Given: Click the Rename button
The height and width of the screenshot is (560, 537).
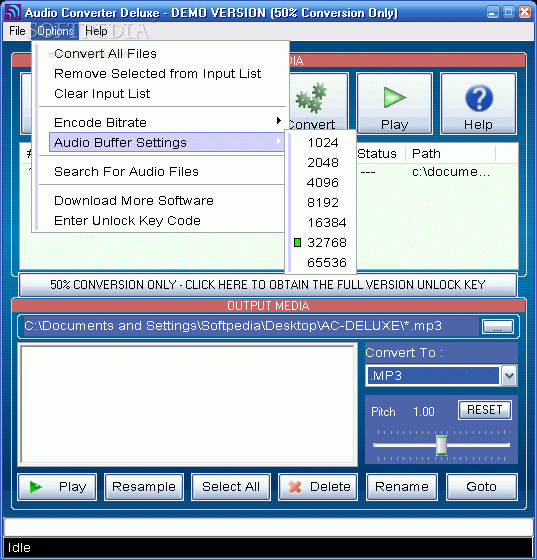Looking at the screenshot, I should pos(402,487).
